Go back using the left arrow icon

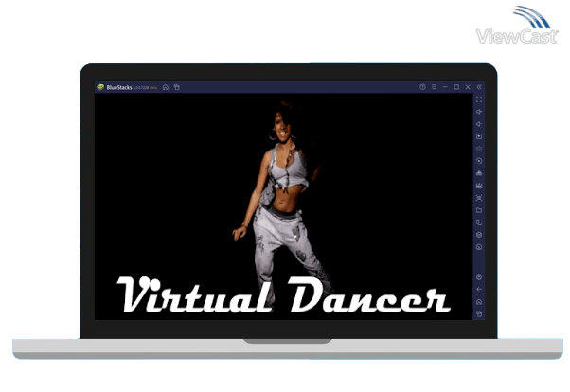point(479,290)
